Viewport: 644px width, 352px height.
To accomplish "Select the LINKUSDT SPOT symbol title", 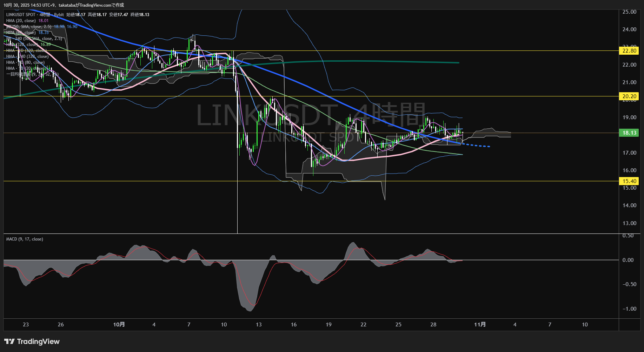I will coord(21,15).
